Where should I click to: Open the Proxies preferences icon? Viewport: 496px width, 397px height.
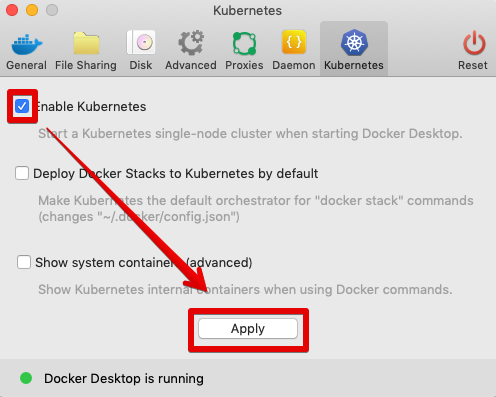[x=244, y=44]
